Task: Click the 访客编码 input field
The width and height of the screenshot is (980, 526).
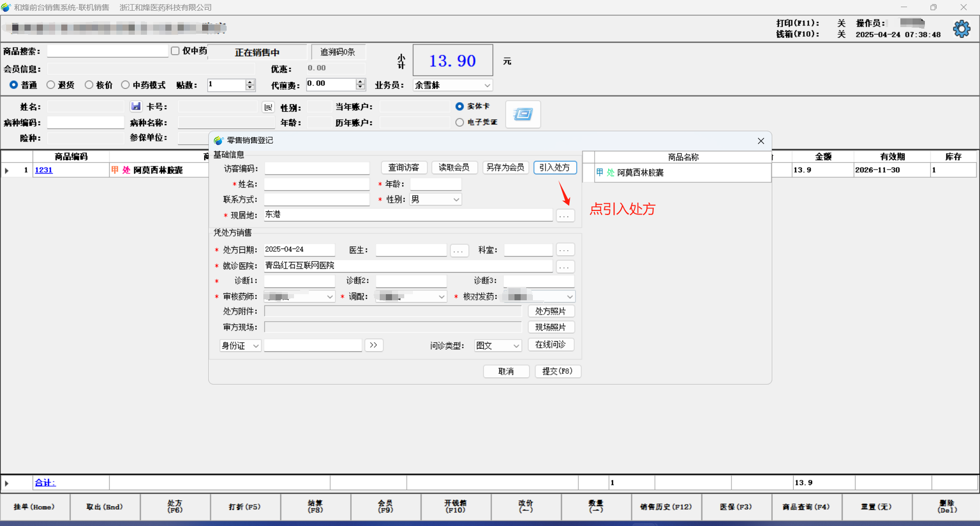Action: [317, 169]
